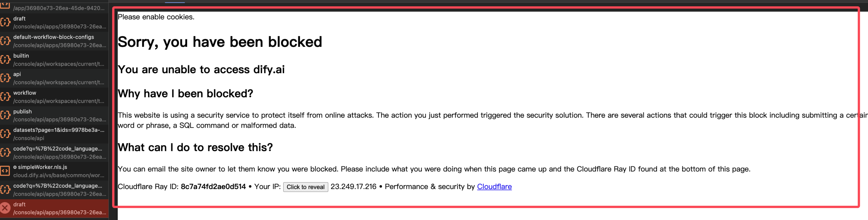The image size is (868, 220).
Task: Click the fetch icon beside the "builtin" request
Action: pyautogui.click(x=5, y=60)
